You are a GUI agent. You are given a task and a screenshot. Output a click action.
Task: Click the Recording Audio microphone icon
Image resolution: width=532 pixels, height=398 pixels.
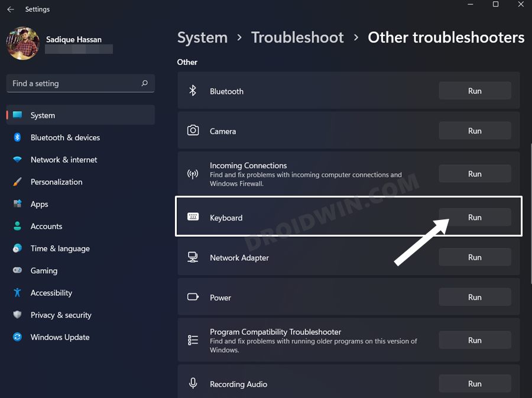[192, 383]
